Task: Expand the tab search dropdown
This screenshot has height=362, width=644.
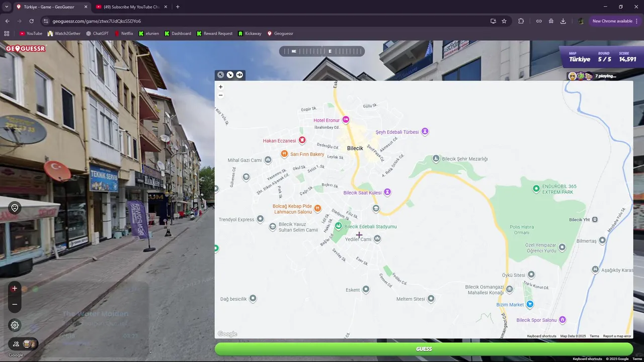Action: (7, 7)
